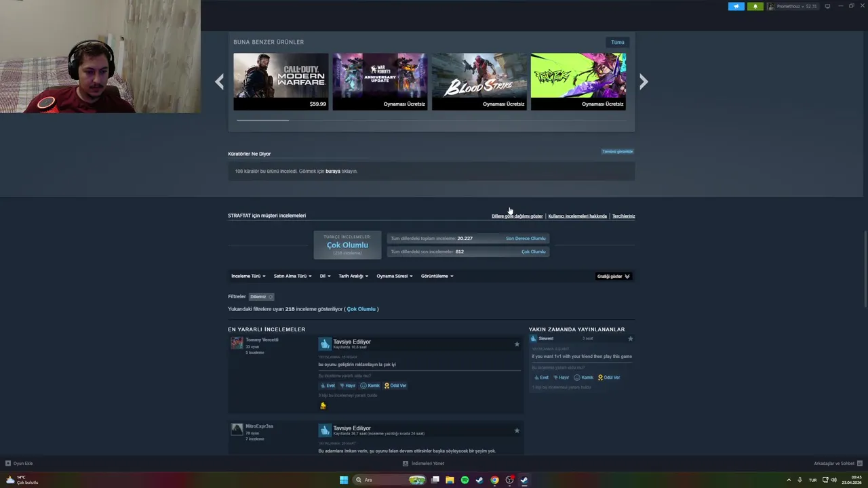This screenshot has width=868, height=488.
Task: Open the Call of Duty Modern Warfare thumbnail
Action: pyautogui.click(x=281, y=81)
